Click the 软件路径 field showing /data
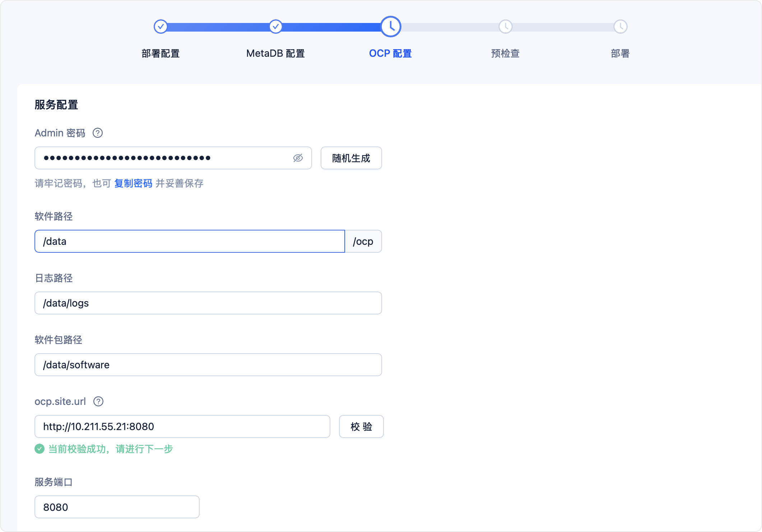The height and width of the screenshot is (532, 762). point(190,241)
